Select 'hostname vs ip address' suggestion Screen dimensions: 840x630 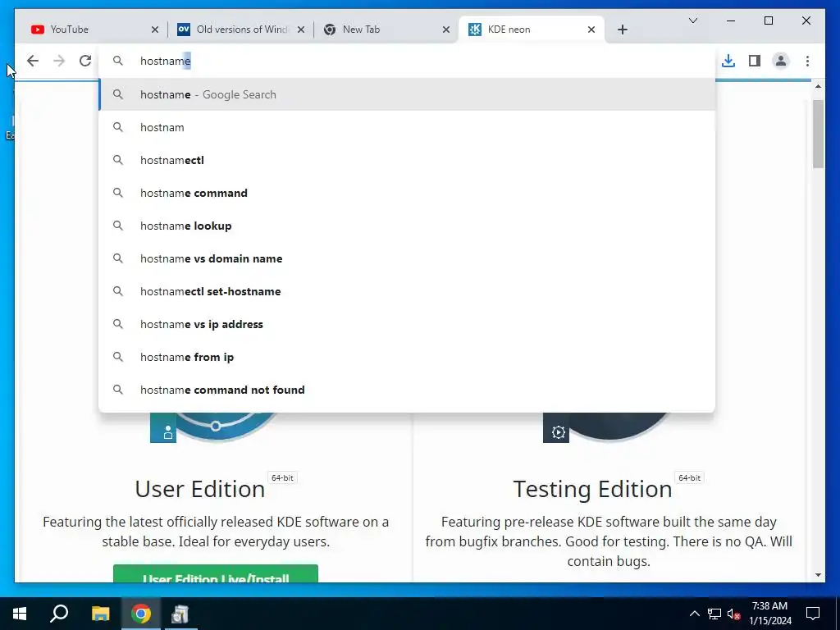[x=407, y=324]
